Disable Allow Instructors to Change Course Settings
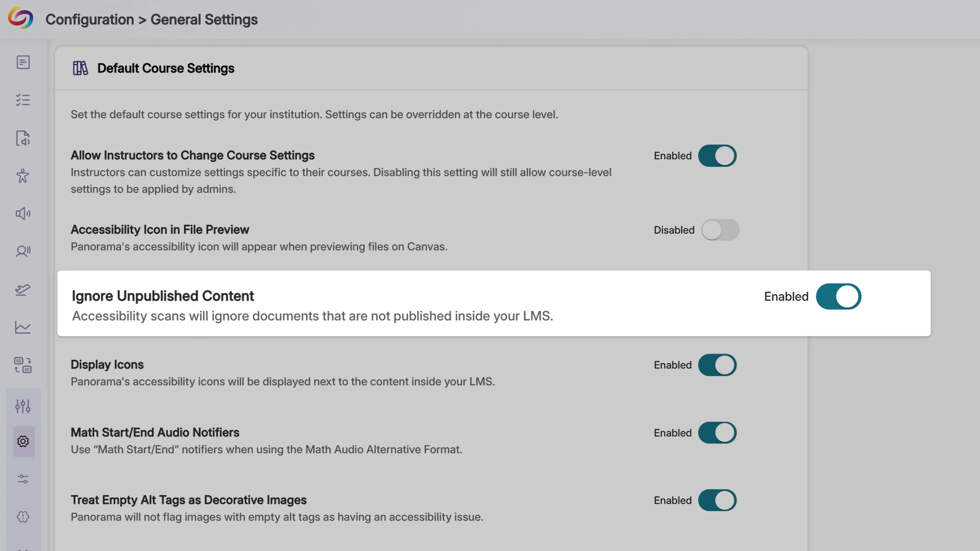The width and height of the screenshot is (980, 551). [x=717, y=156]
